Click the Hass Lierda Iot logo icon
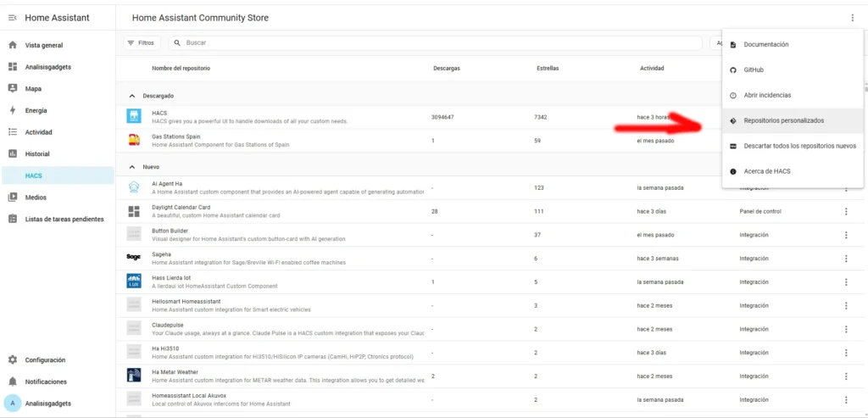The image size is (868, 418). click(x=133, y=281)
